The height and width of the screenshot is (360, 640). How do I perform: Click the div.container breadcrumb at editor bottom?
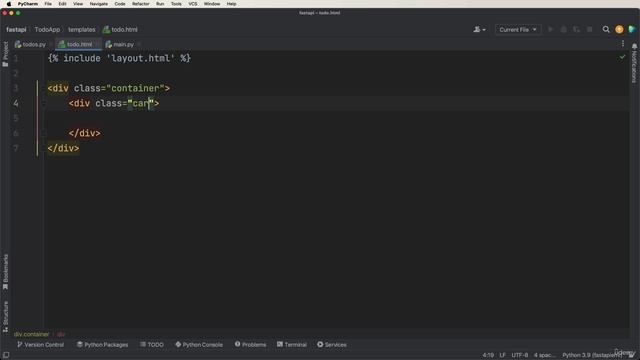click(x=31, y=334)
